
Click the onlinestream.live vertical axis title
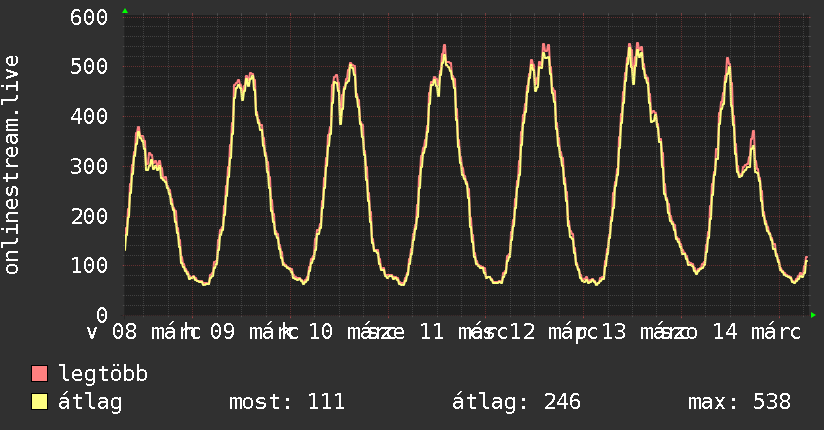[x=12, y=165]
